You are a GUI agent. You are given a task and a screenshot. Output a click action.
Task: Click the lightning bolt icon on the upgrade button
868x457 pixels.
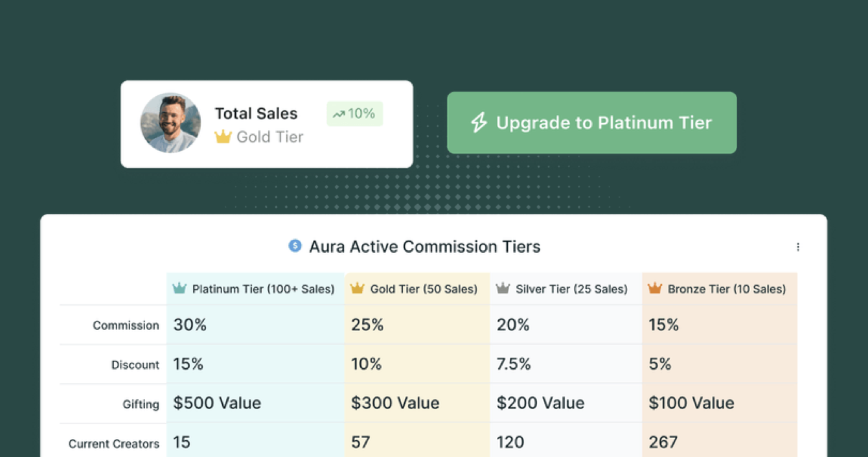click(x=478, y=123)
